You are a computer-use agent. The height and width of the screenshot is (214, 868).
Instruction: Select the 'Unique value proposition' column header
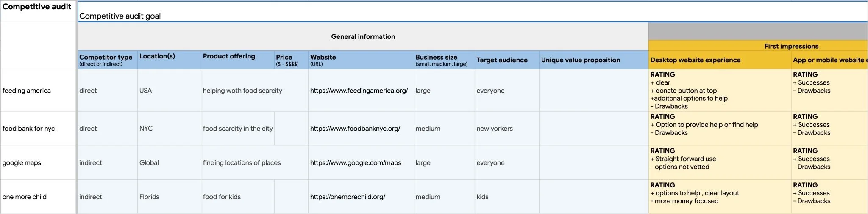coord(594,60)
